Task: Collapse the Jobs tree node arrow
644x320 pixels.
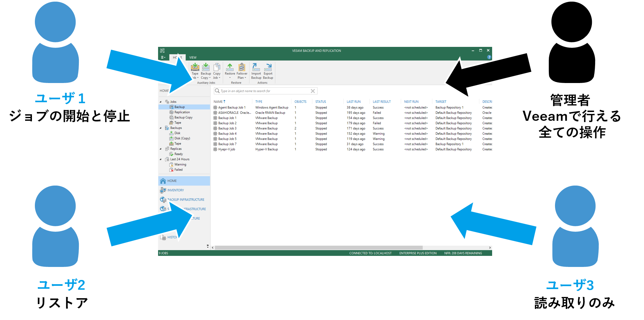Action: point(160,102)
